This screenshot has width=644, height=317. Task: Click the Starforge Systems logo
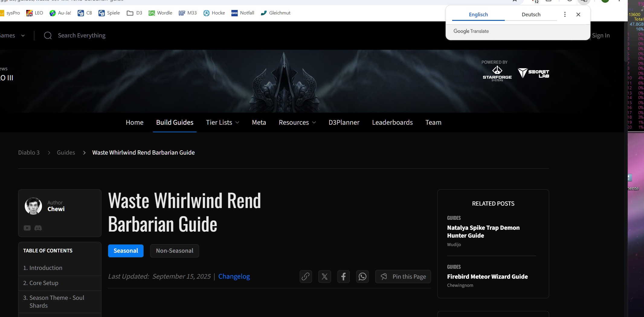pyautogui.click(x=497, y=74)
